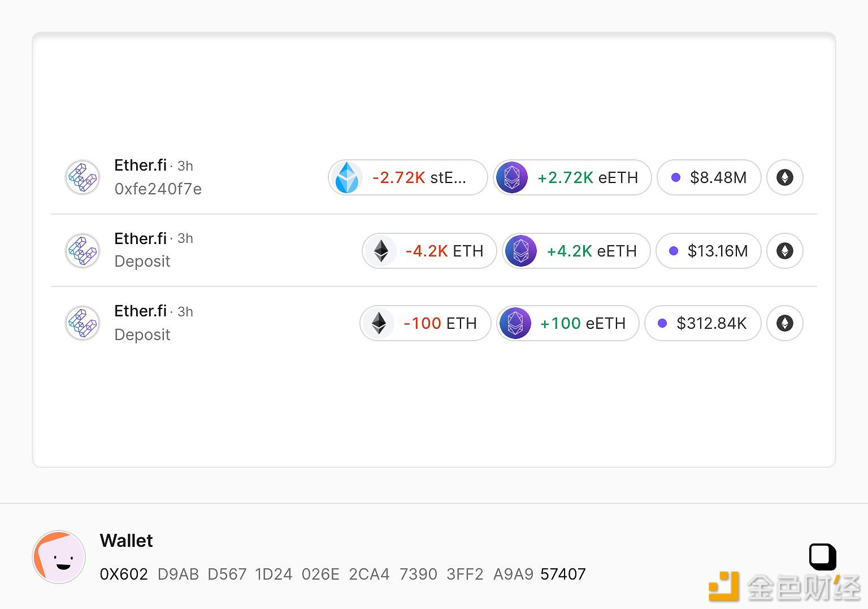Viewport: 868px width, 609px height.
Task: Click the Ethereum network icon beside $8.48M
Action: pos(784,177)
